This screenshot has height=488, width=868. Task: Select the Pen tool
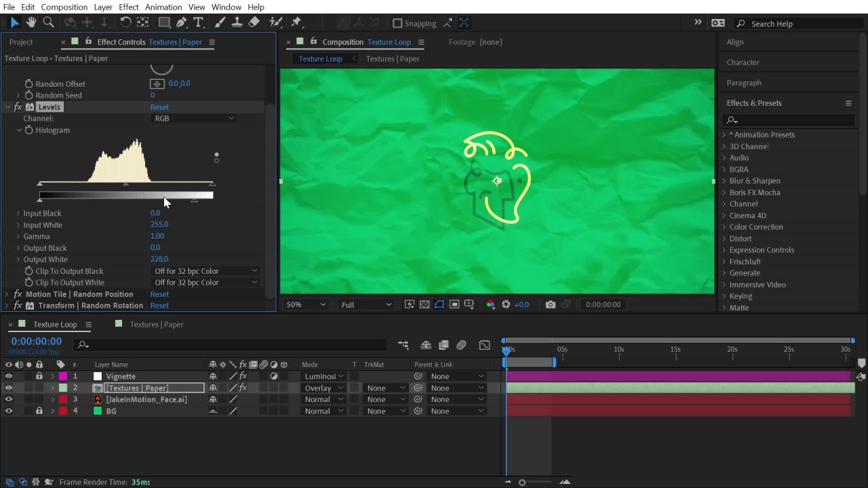pyautogui.click(x=181, y=22)
